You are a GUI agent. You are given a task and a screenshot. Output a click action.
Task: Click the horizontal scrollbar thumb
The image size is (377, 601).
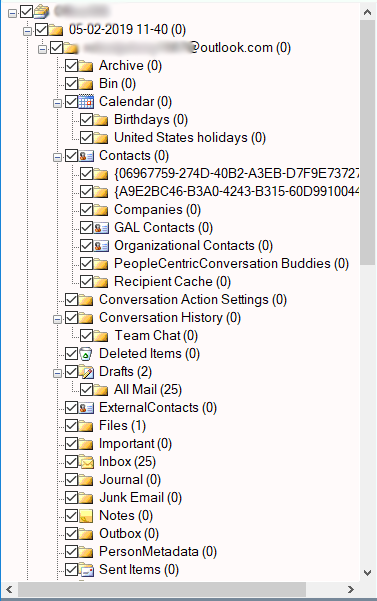click(162, 590)
